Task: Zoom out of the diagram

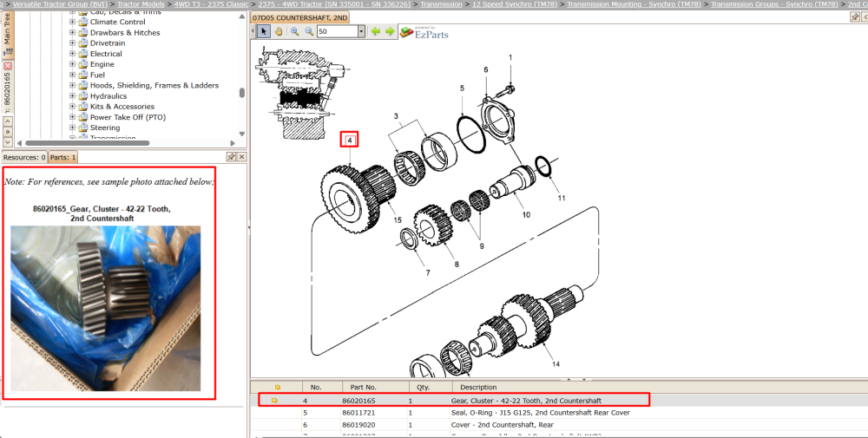Action: point(310,31)
